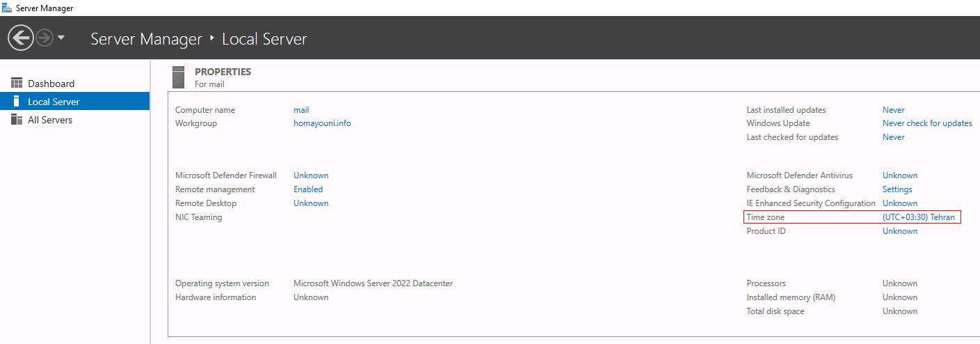Open the (UTC+03:30) Tehran time zone link
This screenshot has height=344, width=980.
(918, 217)
